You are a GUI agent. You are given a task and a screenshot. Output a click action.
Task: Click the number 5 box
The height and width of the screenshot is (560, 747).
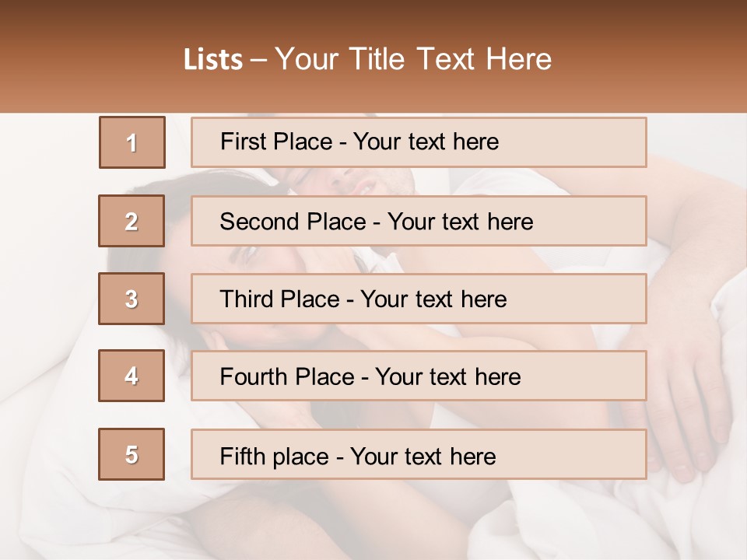[x=132, y=454]
